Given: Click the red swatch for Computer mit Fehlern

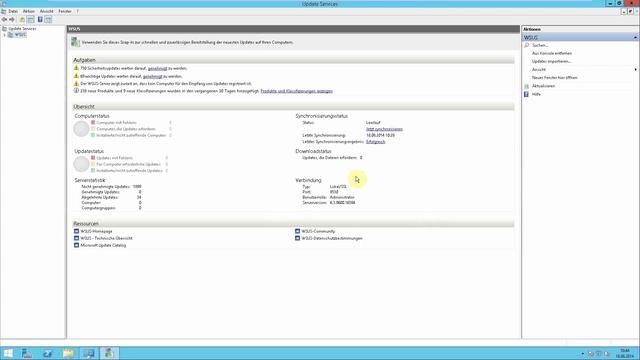Looking at the screenshot, I should pyautogui.click(x=93, y=122).
